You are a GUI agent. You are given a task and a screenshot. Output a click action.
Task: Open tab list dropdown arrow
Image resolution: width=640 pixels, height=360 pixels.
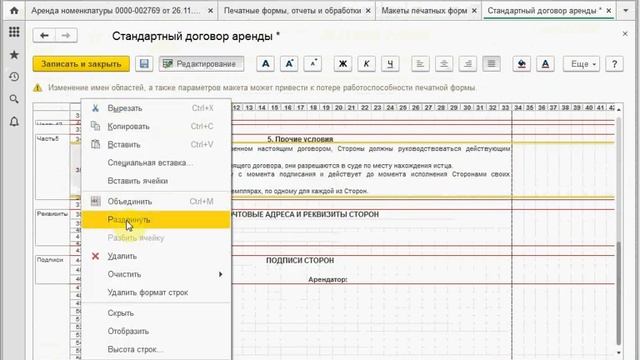point(626,11)
